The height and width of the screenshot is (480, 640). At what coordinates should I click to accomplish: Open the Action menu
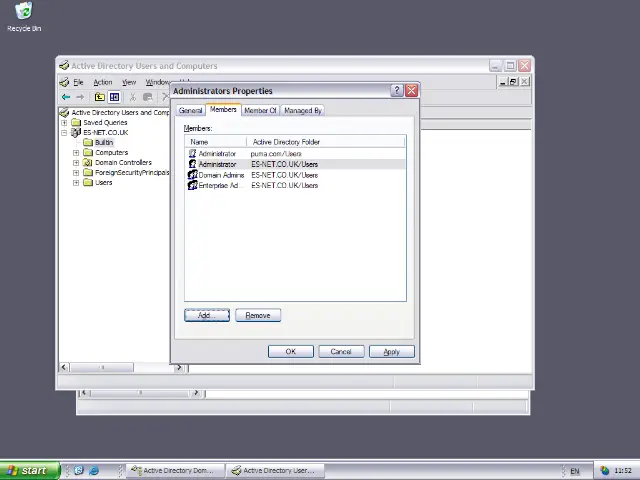pos(103,82)
